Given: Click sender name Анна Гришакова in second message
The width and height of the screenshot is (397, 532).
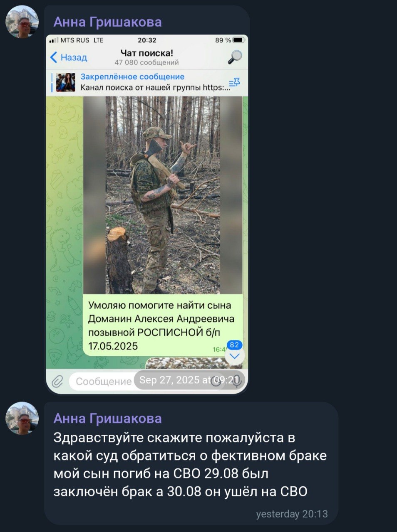Looking at the screenshot, I should point(107,418).
